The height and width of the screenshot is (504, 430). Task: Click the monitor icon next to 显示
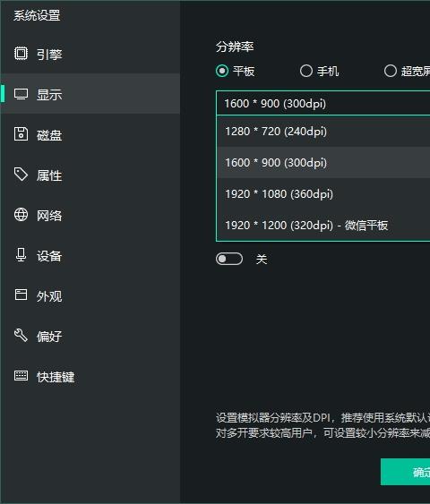click(21, 94)
